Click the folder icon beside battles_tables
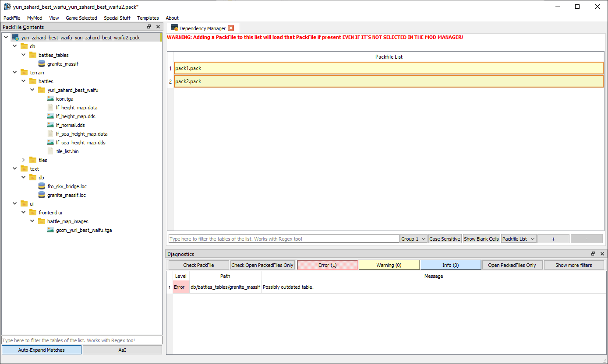 pos(33,55)
